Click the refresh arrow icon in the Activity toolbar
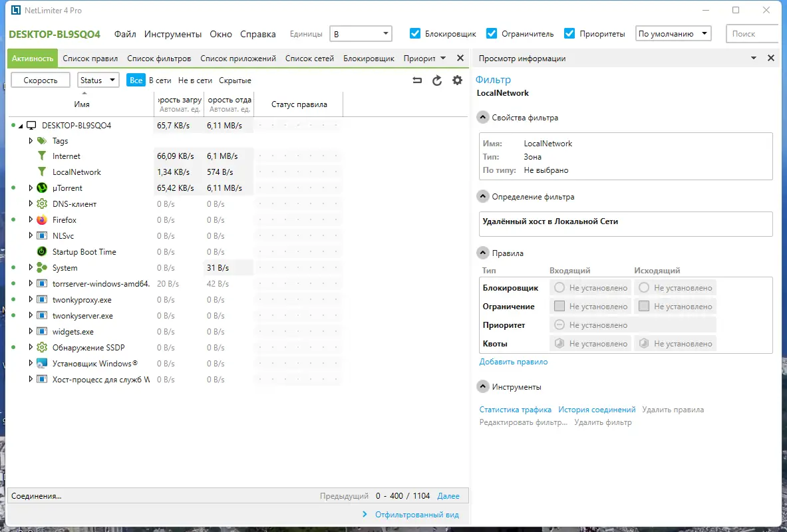The width and height of the screenshot is (787, 532). (437, 80)
